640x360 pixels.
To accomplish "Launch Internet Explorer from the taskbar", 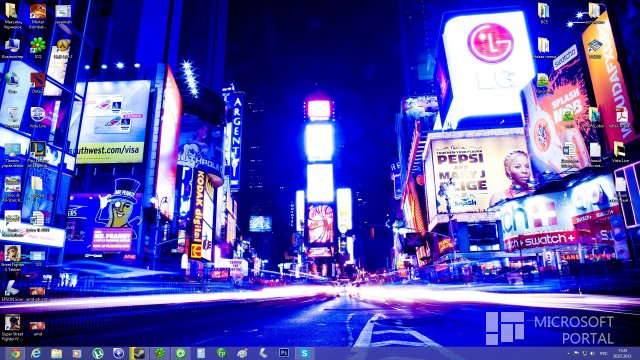I will (x=36, y=353).
